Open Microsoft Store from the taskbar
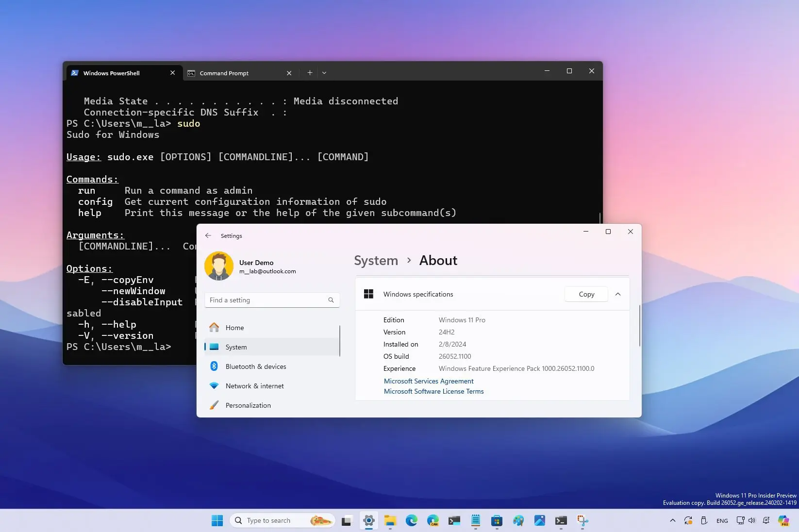Viewport: 799px width, 532px height. click(x=497, y=520)
